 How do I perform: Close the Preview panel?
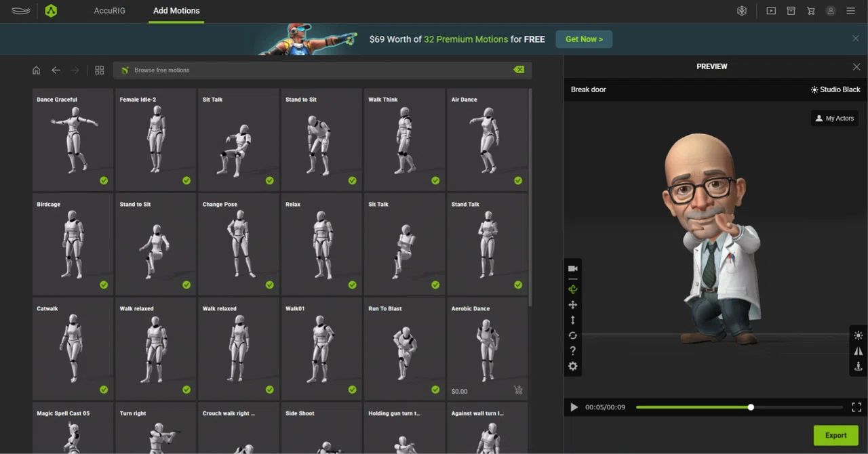click(856, 66)
